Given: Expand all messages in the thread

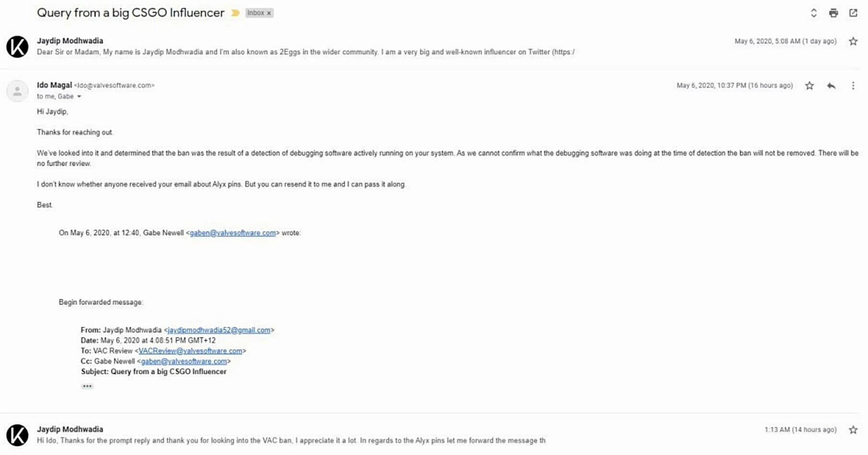Looking at the screenshot, I should [814, 13].
